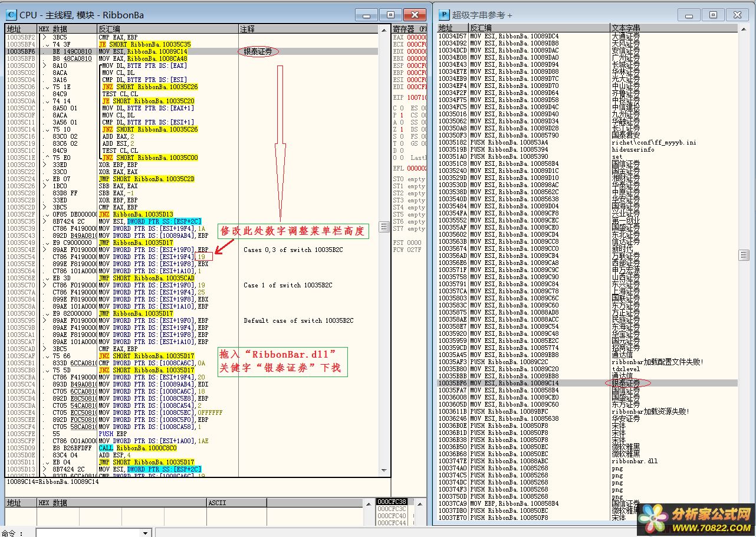The width and height of the screenshot is (756, 537).
Task: Select the EIP register value
Action: coord(417,97)
